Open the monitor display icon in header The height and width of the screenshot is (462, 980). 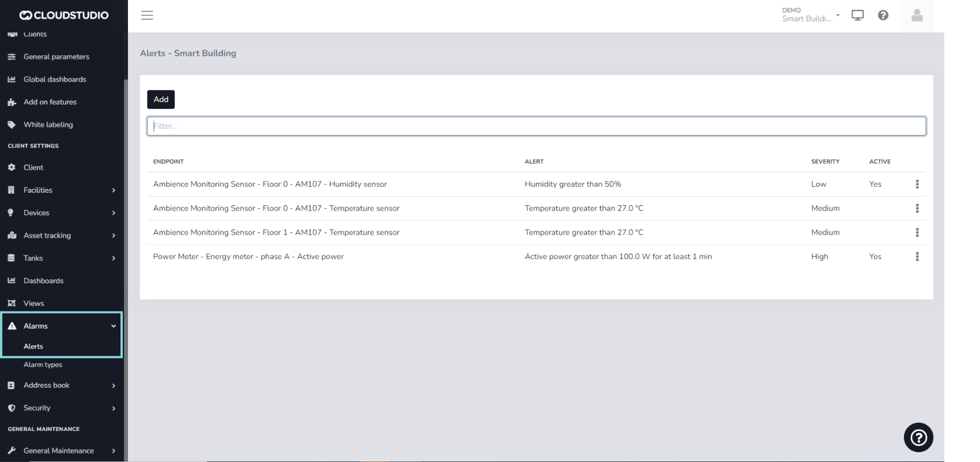(857, 16)
